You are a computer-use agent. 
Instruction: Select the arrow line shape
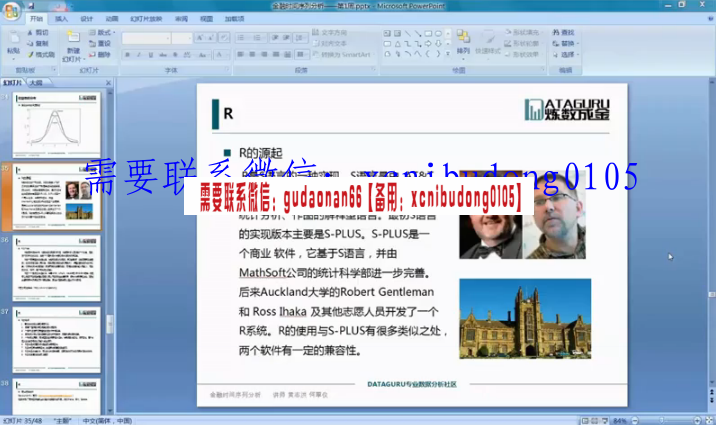pos(418,33)
